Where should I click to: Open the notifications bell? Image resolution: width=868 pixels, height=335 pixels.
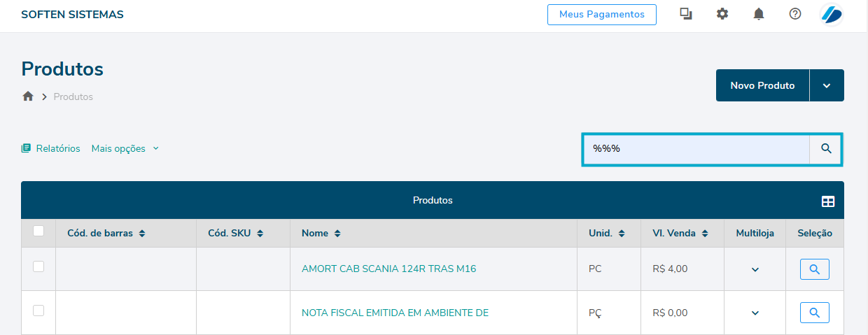(759, 14)
